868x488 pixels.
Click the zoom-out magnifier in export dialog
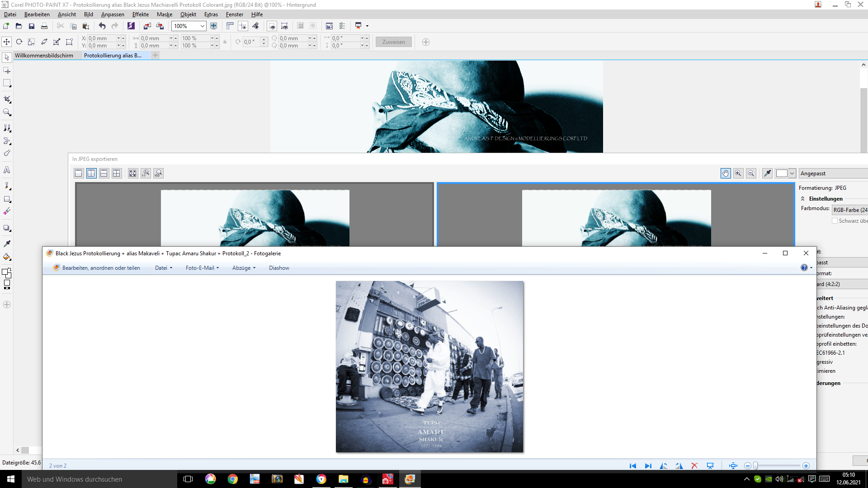pos(751,174)
